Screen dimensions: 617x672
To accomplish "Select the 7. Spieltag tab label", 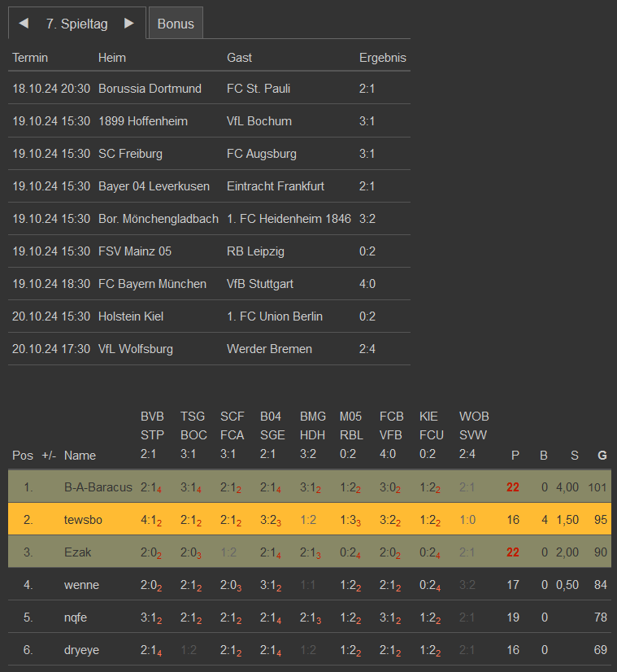I will (76, 24).
